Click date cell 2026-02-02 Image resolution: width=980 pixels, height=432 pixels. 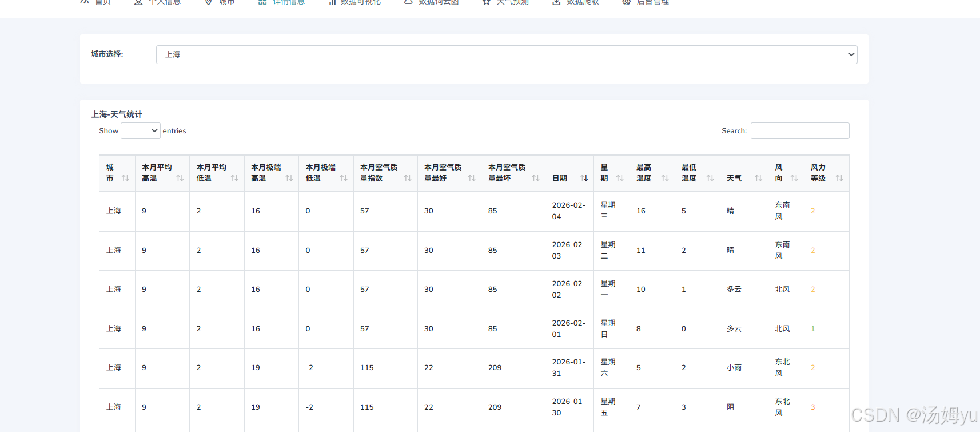[569, 290]
